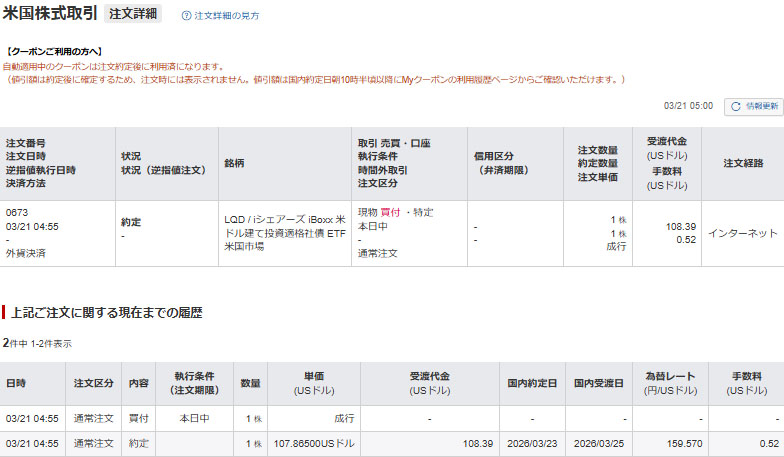Click the 米国株式取引 page title

[x=51, y=14]
